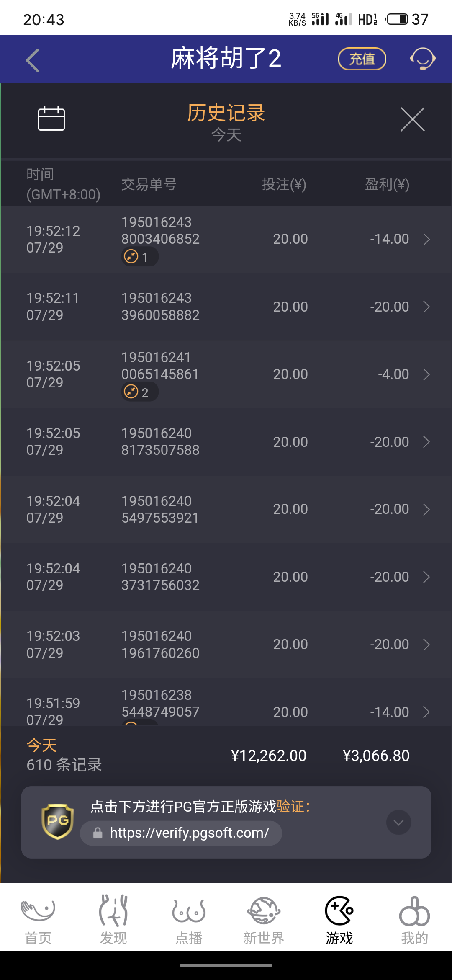This screenshot has height=980, width=452.
Task: Select the 游戏 games tab
Action: tap(339, 920)
